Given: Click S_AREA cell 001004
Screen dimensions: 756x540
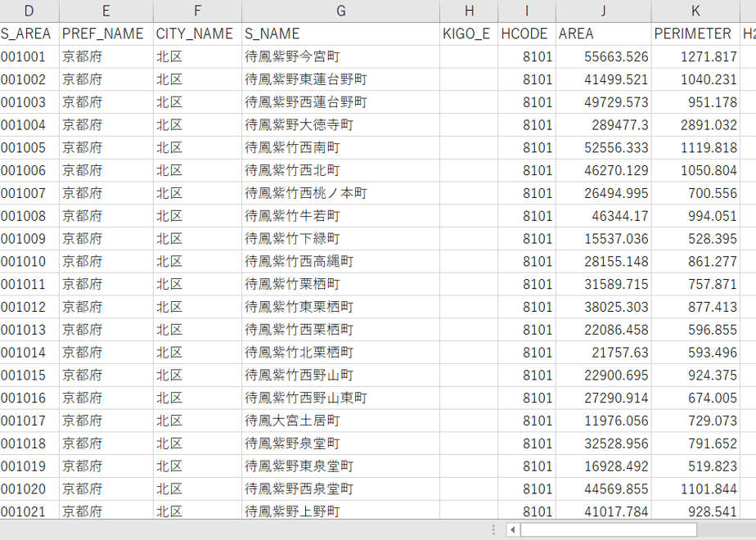Looking at the screenshot, I should pyautogui.click(x=29, y=125).
